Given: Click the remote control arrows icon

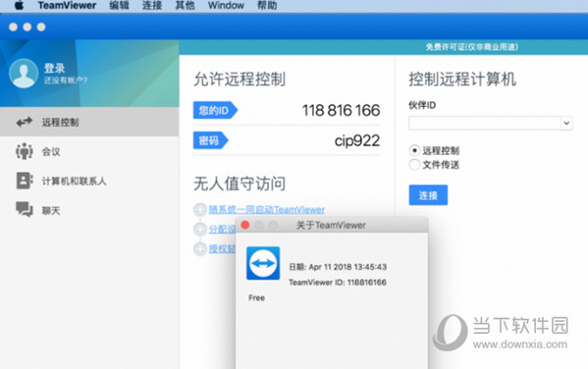Looking at the screenshot, I should tap(24, 122).
